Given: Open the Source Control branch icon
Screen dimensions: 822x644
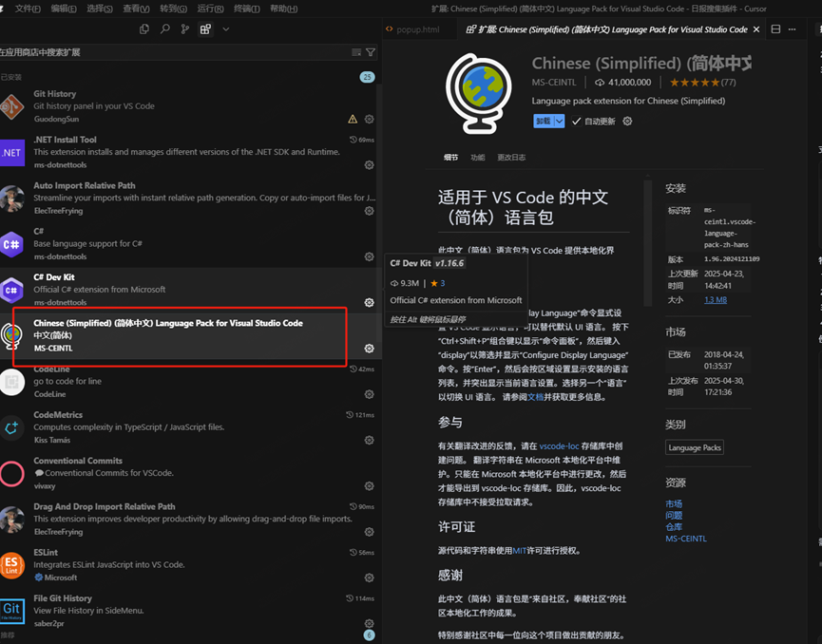Looking at the screenshot, I should coord(185,29).
